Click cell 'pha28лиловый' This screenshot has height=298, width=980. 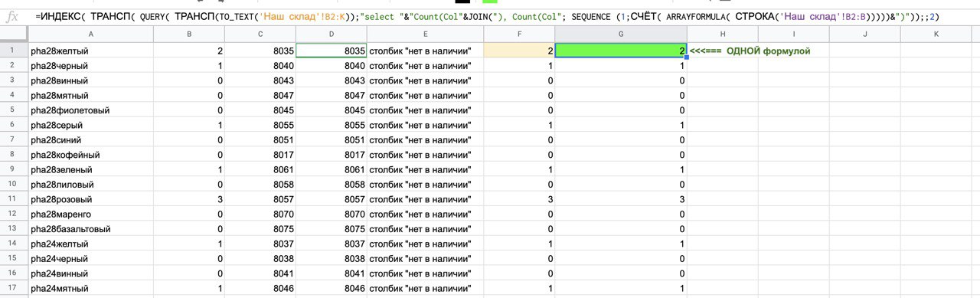point(91,185)
